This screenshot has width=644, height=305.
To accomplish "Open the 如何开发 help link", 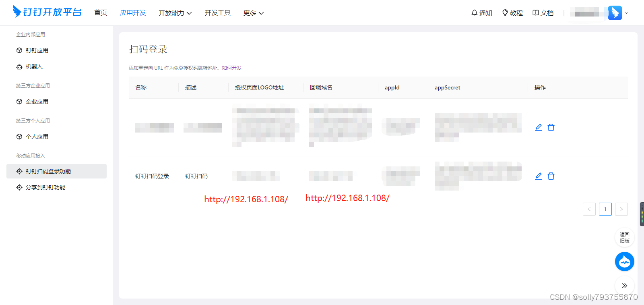I will pyautogui.click(x=232, y=68).
